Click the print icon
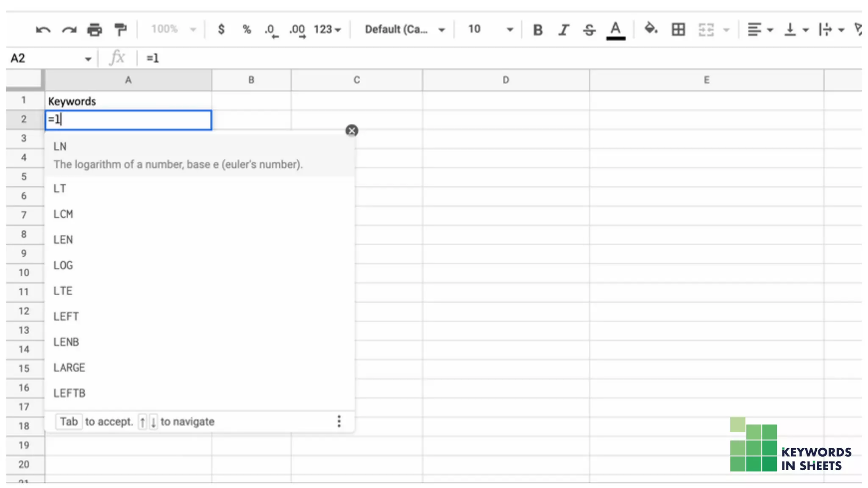Image resolution: width=868 pixels, height=488 pixels. tap(95, 30)
